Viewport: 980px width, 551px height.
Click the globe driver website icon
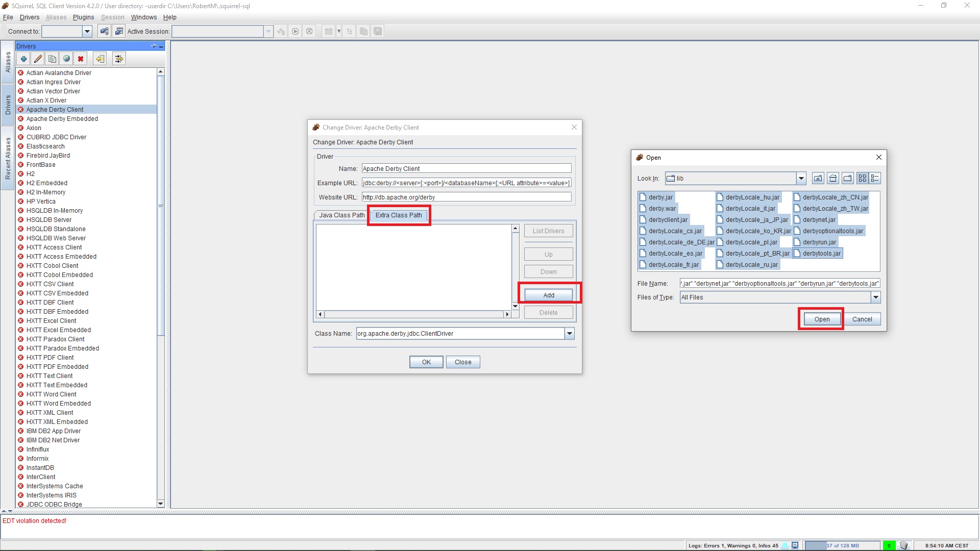coord(66,59)
